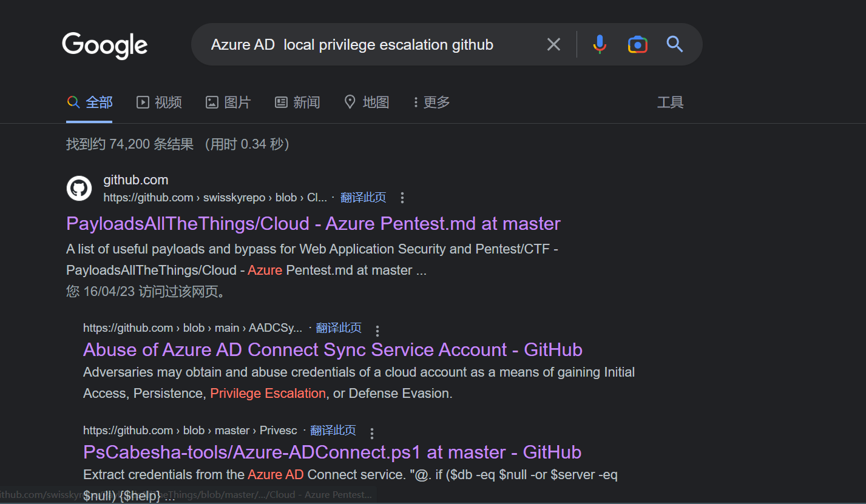Open the Abuse of Azure AD Connect Sync result
Image resolution: width=866 pixels, height=504 pixels.
[x=333, y=350]
